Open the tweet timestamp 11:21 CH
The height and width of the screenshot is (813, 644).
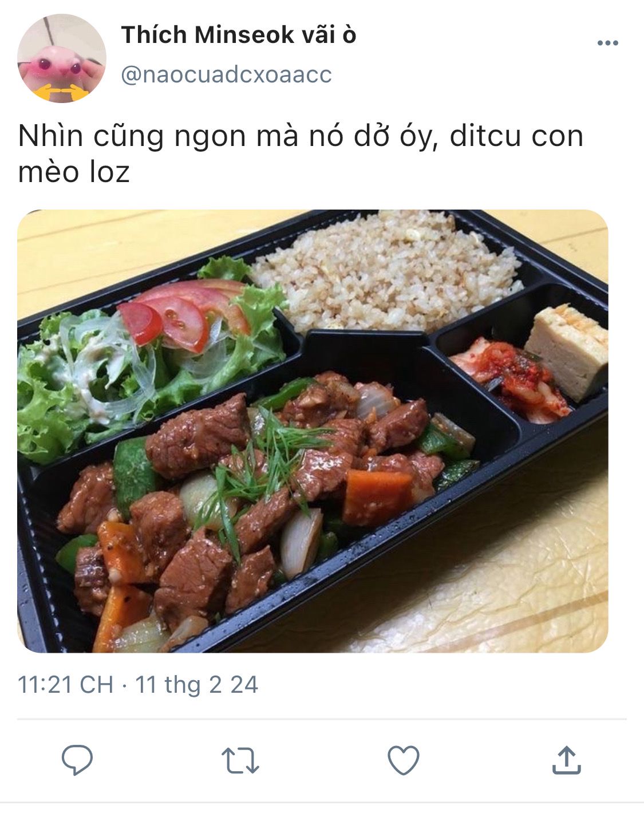[65, 685]
